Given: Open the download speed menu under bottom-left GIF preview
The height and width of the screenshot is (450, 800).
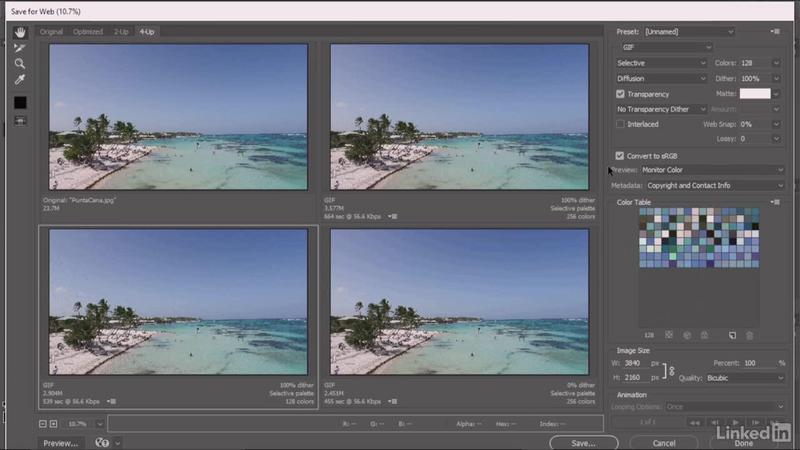Looking at the screenshot, I should [111, 402].
